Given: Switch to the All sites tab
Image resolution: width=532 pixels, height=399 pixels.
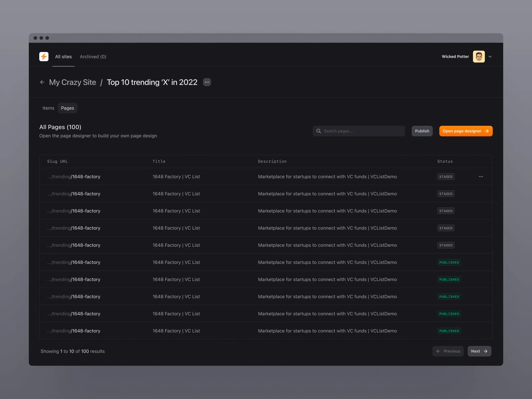Looking at the screenshot, I should coord(64,57).
